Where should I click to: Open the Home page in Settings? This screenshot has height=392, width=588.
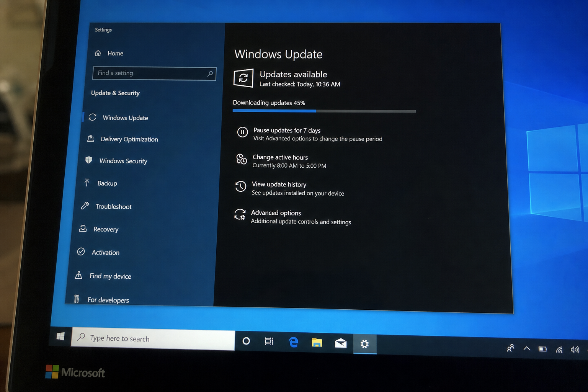coord(109,53)
